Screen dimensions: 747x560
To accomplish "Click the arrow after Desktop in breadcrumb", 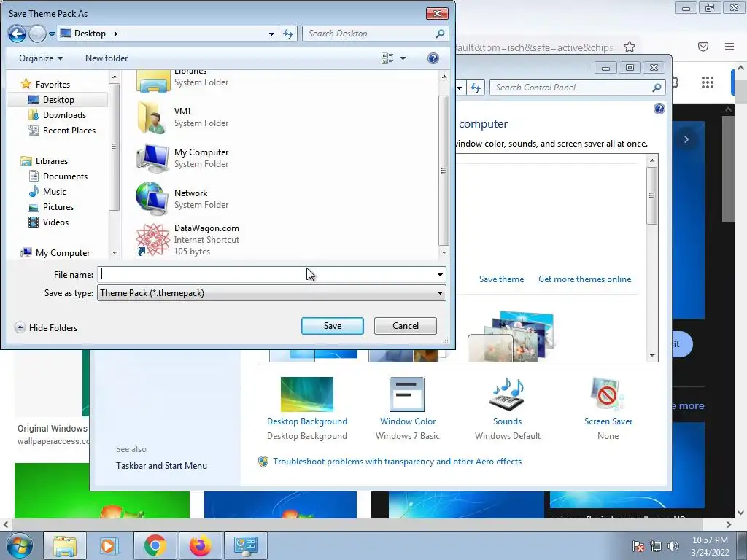I will tap(115, 34).
